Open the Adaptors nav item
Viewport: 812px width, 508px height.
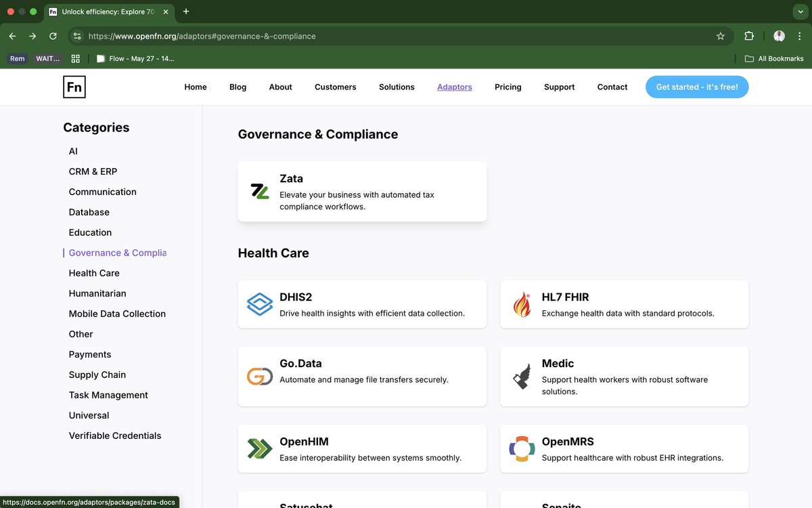[455, 87]
